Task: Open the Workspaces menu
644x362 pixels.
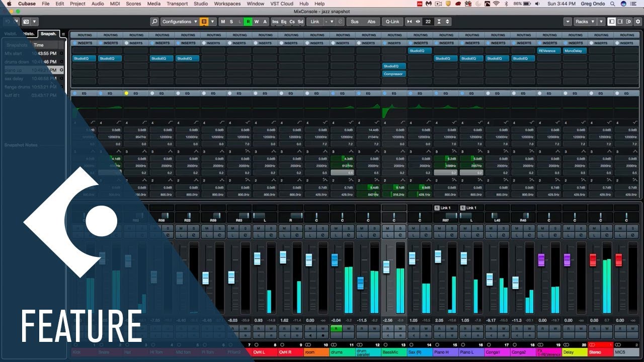Action: point(227,4)
